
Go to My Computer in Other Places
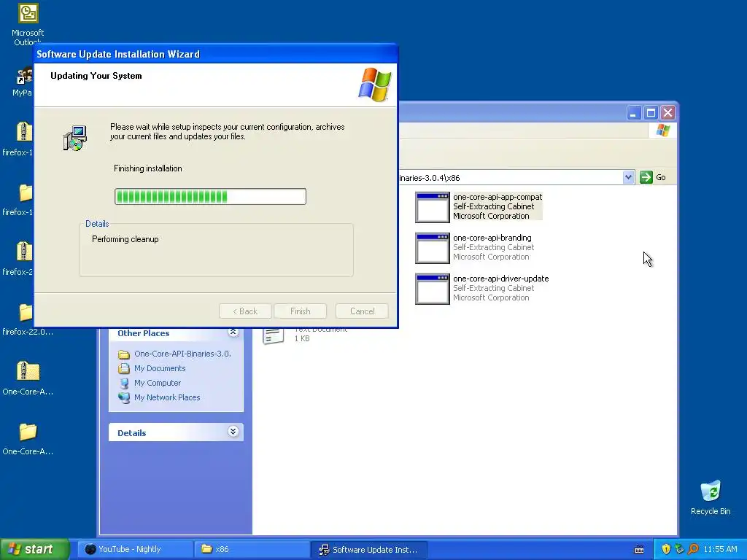click(158, 383)
